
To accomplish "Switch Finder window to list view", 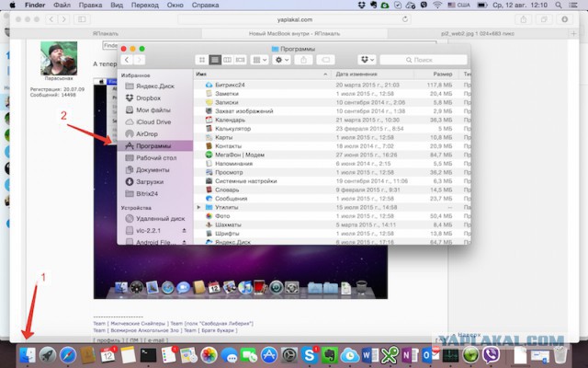I will tap(214, 60).
